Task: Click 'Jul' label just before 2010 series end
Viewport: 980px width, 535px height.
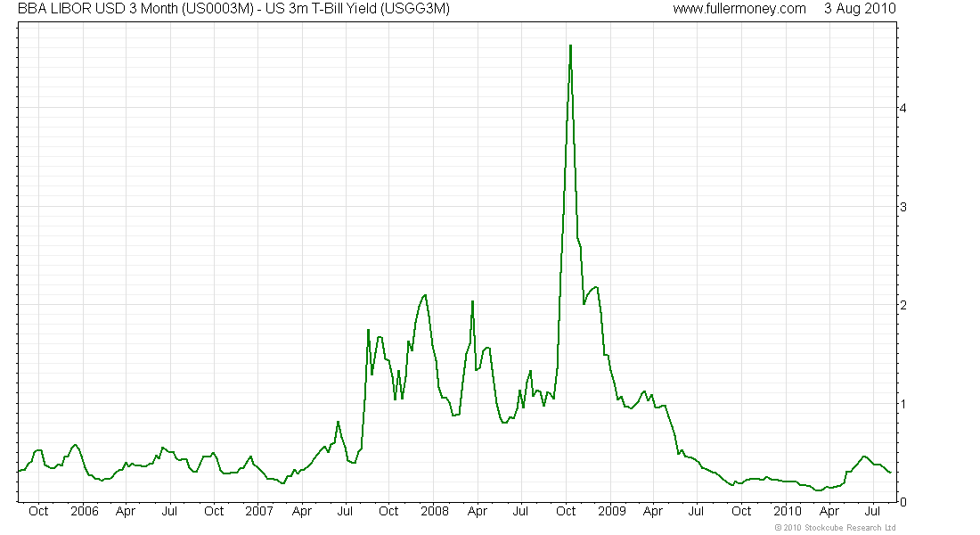Action: point(872,511)
